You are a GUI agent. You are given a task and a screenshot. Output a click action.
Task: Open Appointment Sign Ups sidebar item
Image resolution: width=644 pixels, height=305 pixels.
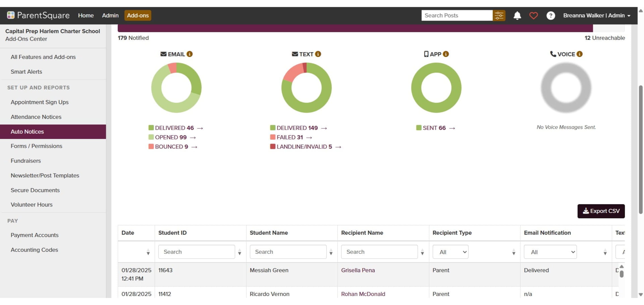tap(40, 102)
